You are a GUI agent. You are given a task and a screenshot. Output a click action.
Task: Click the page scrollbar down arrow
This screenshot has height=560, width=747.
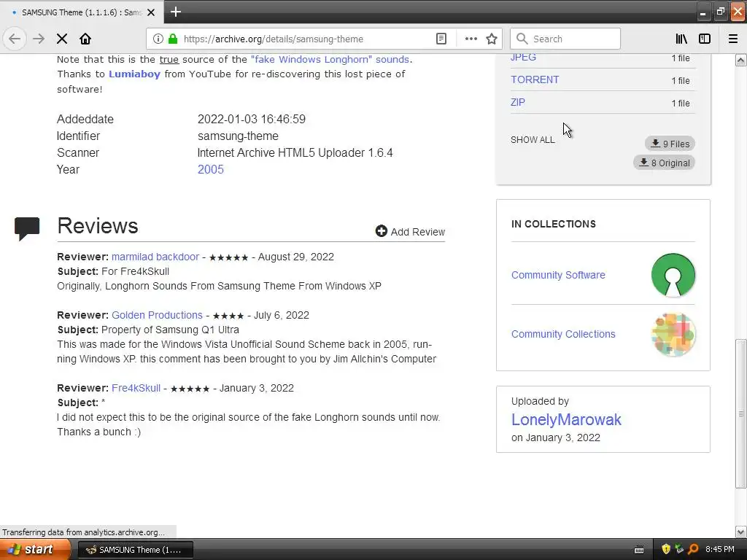(740, 532)
